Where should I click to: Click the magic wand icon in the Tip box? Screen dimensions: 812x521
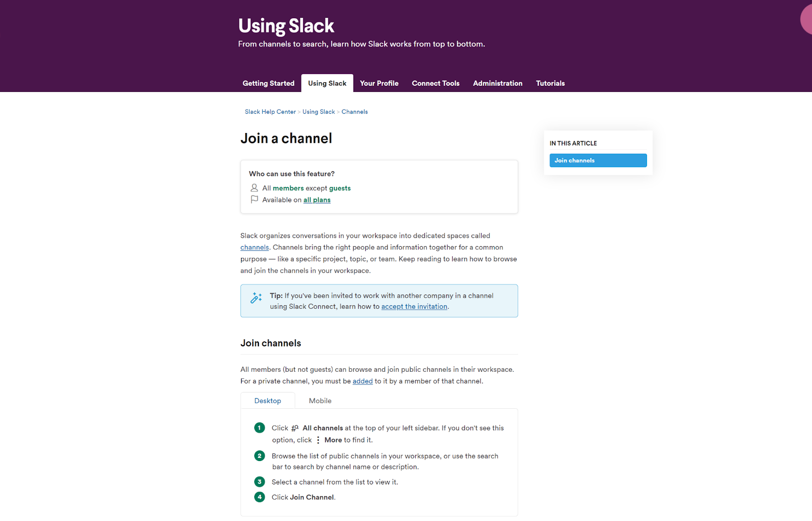click(255, 298)
